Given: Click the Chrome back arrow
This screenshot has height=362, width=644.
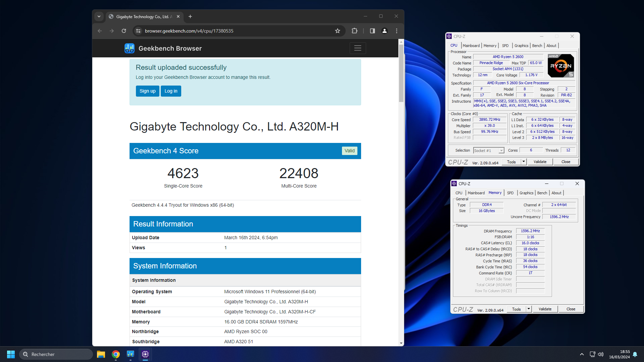Looking at the screenshot, I should point(100,31).
